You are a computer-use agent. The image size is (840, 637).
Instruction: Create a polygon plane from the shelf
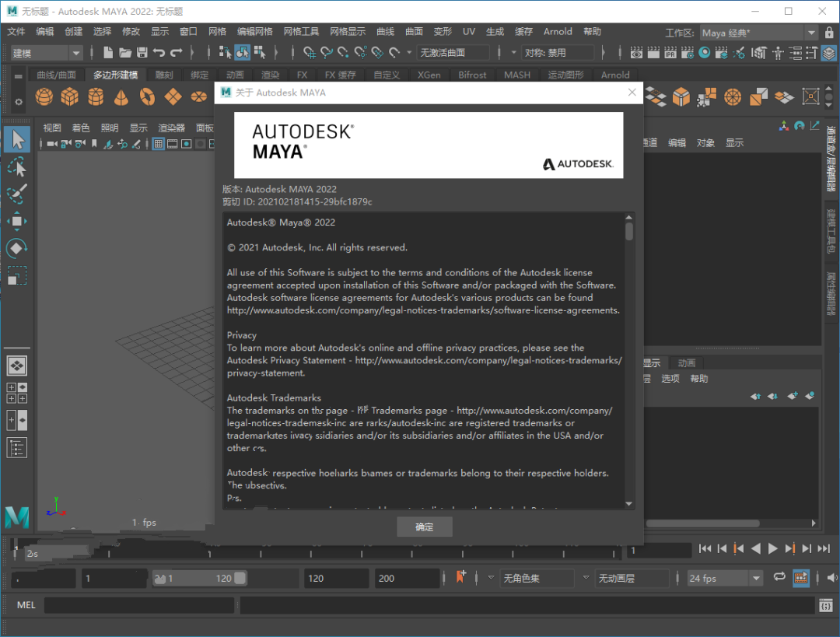tap(173, 97)
